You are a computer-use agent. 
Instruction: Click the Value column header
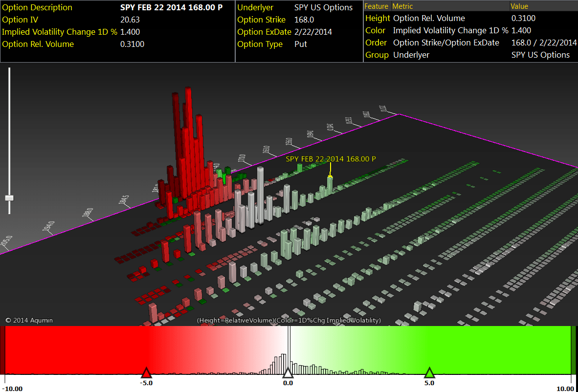[x=519, y=6]
